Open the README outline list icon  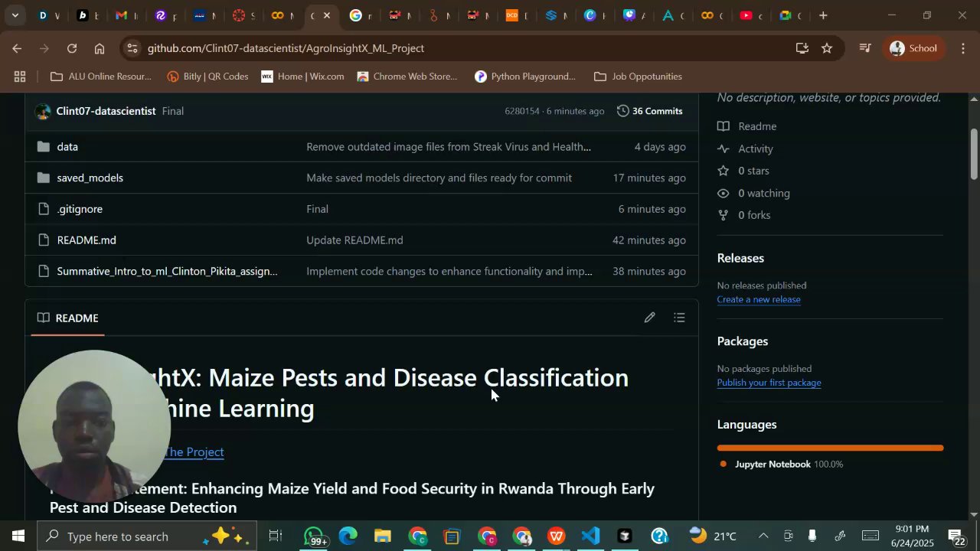coord(679,318)
